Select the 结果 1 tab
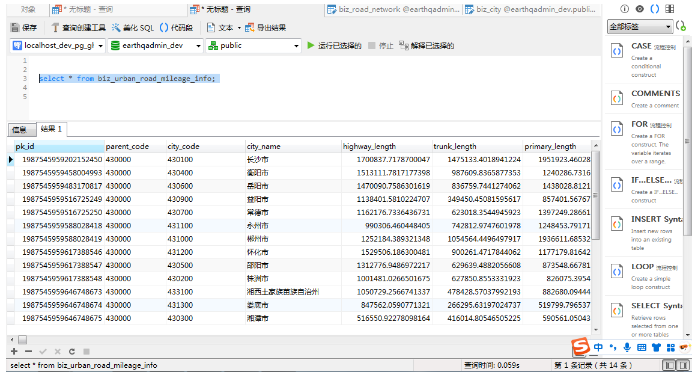The height and width of the screenshot is (379, 696). (51, 129)
